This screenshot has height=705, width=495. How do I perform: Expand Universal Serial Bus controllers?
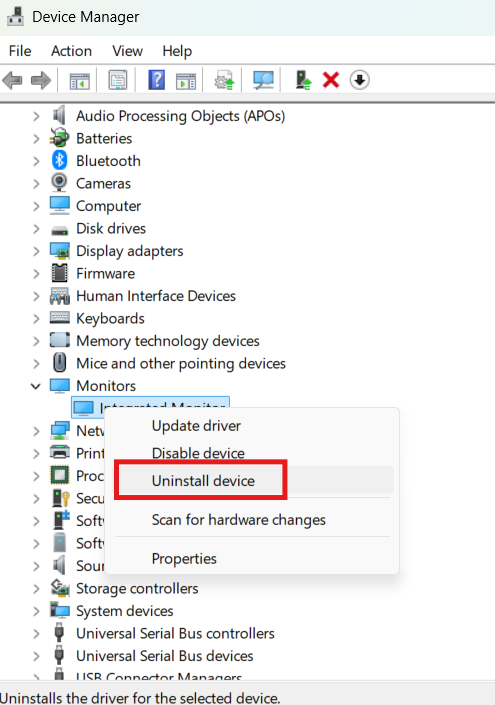pos(36,634)
